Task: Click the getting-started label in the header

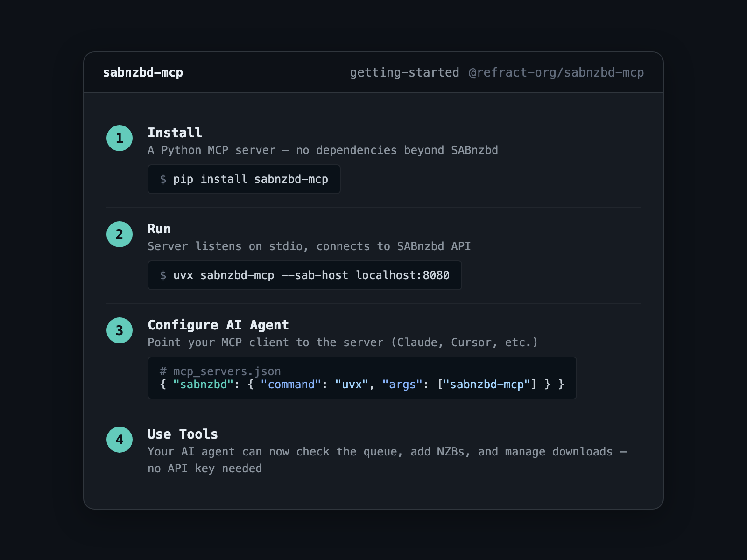Action: coord(404,72)
